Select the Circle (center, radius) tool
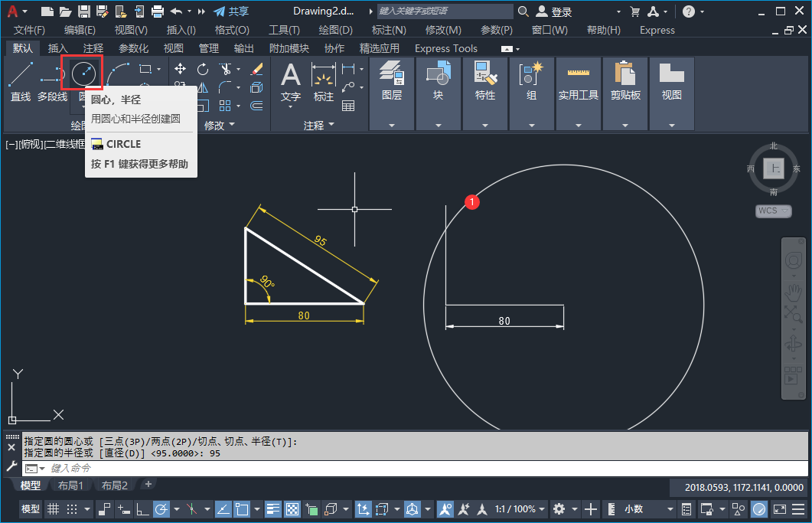This screenshot has height=523, width=812. coord(83,74)
